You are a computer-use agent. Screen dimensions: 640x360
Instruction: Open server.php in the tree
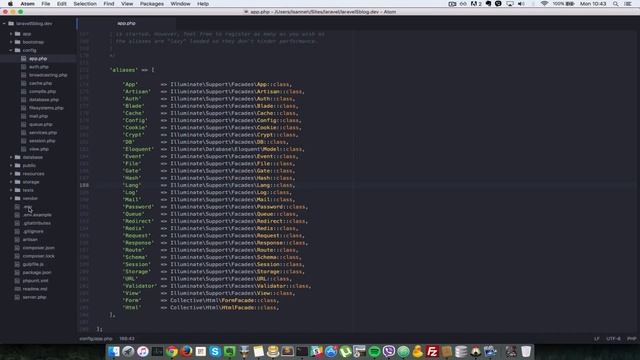34,297
